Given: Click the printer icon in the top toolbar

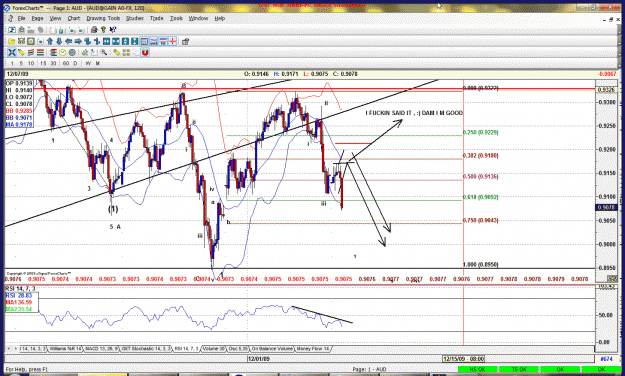Looking at the screenshot, I should pos(94,30).
